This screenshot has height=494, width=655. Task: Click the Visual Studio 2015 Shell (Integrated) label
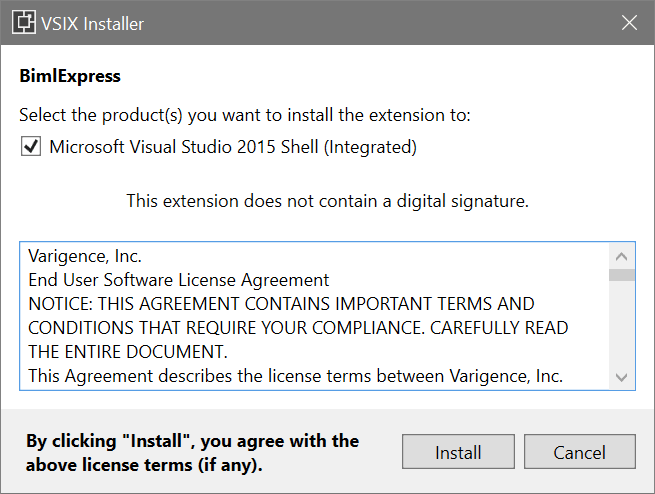point(233,147)
